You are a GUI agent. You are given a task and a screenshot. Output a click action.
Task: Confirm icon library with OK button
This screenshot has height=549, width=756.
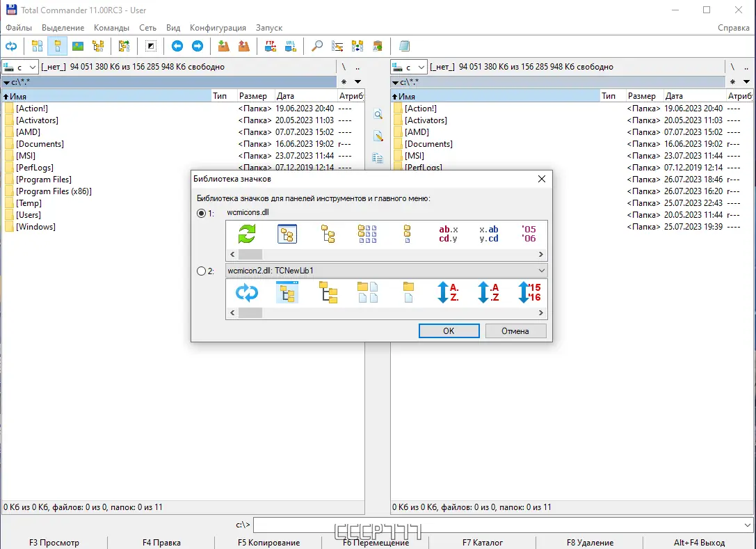[x=449, y=331]
